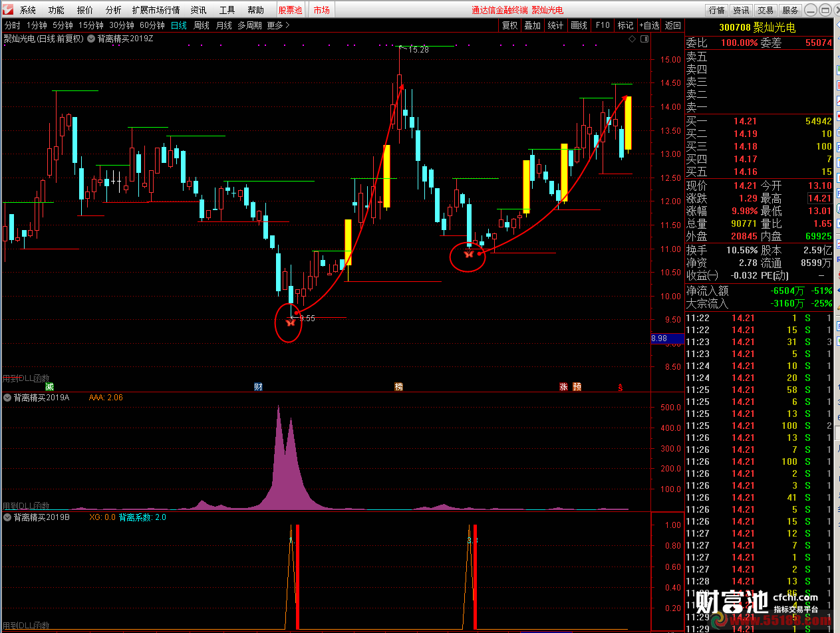Click the 换手 value 10.56%

point(741,250)
